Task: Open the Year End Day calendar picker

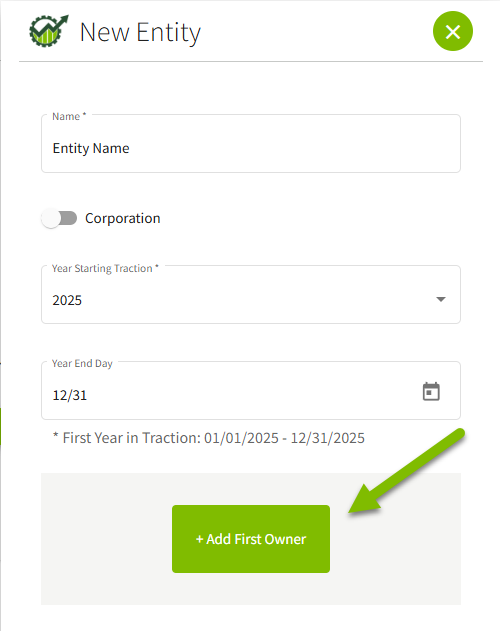Action: (431, 391)
